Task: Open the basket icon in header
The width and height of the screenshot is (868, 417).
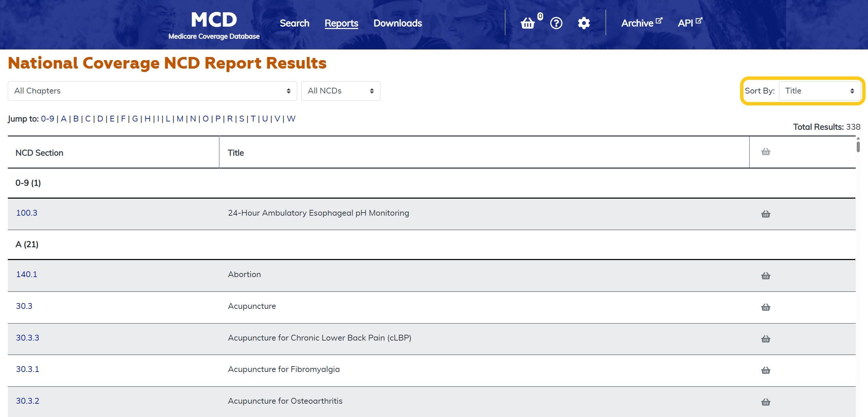Action: point(528,23)
